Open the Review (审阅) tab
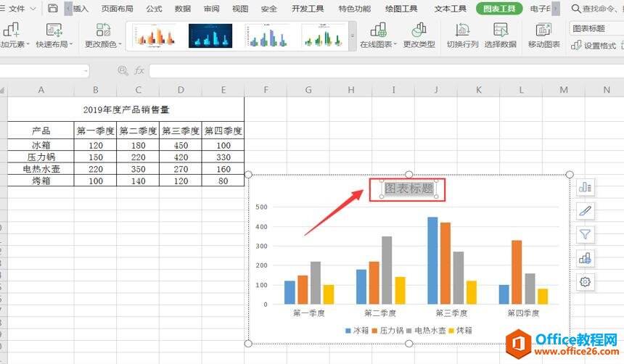The height and width of the screenshot is (364, 624). coord(211,9)
